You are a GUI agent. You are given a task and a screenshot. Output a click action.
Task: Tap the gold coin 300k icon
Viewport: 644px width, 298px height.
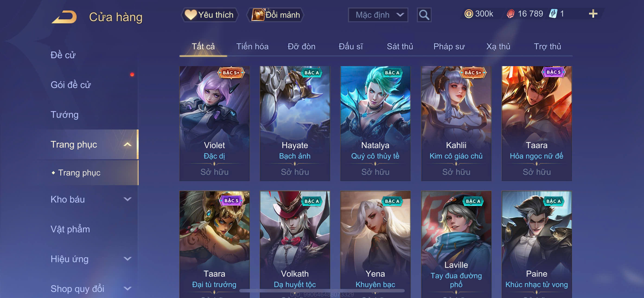click(469, 14)
